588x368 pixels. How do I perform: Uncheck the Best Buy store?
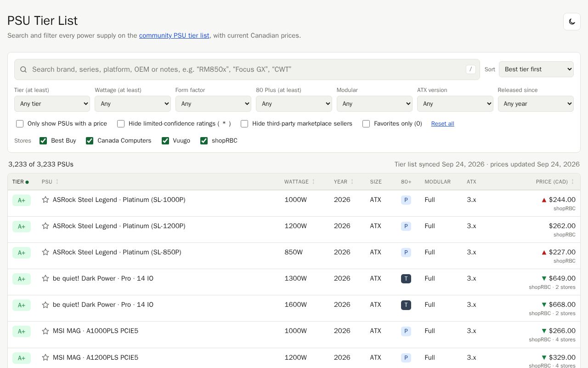[x=43, y=141]
